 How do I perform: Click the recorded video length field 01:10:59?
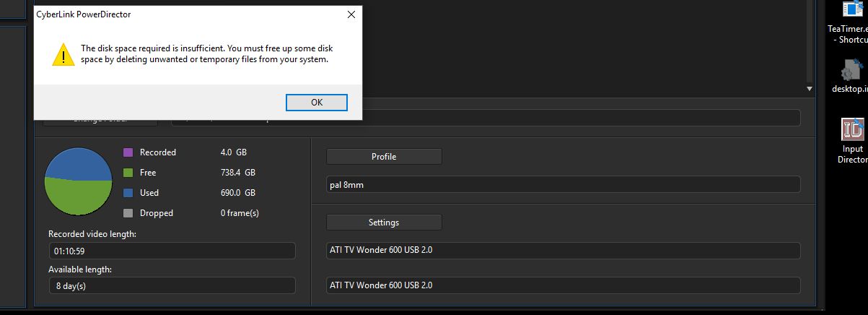pos(172,251)
